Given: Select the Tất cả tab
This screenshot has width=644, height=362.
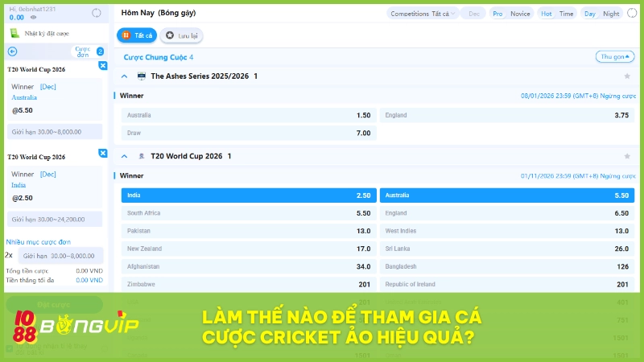Looking at the screenshot, I should click(136, 35).
